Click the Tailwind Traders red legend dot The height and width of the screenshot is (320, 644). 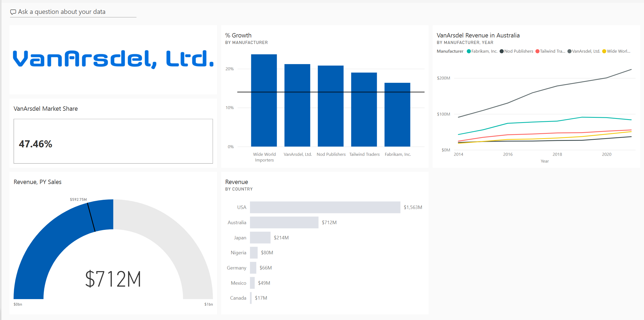pos(537,51)
